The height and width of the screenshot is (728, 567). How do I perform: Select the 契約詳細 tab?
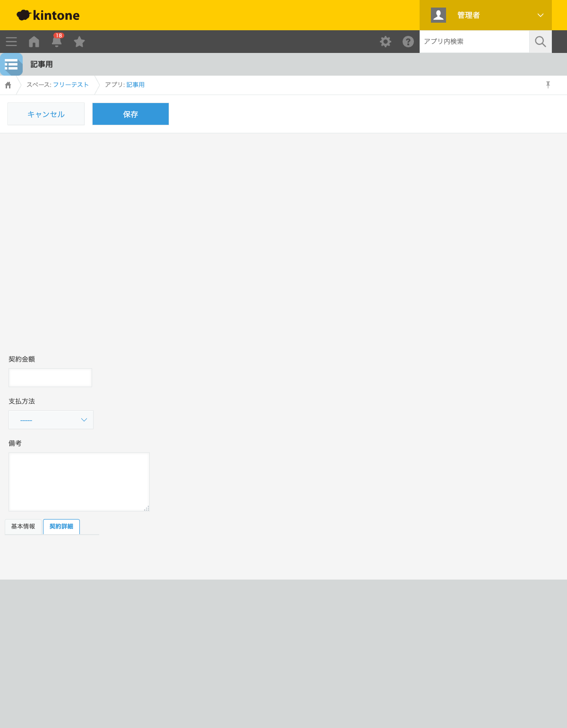pyautogui.click(x=61, y=527)
